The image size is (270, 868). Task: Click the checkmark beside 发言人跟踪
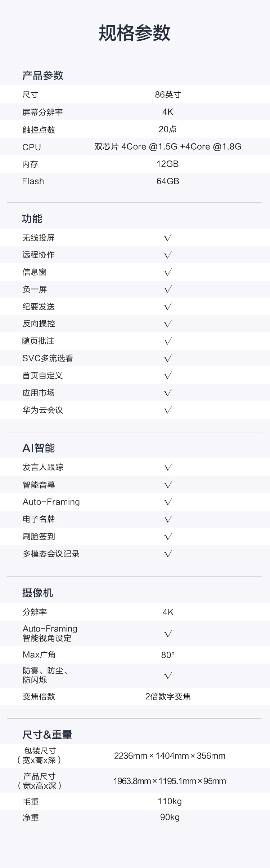coord(168,467)
